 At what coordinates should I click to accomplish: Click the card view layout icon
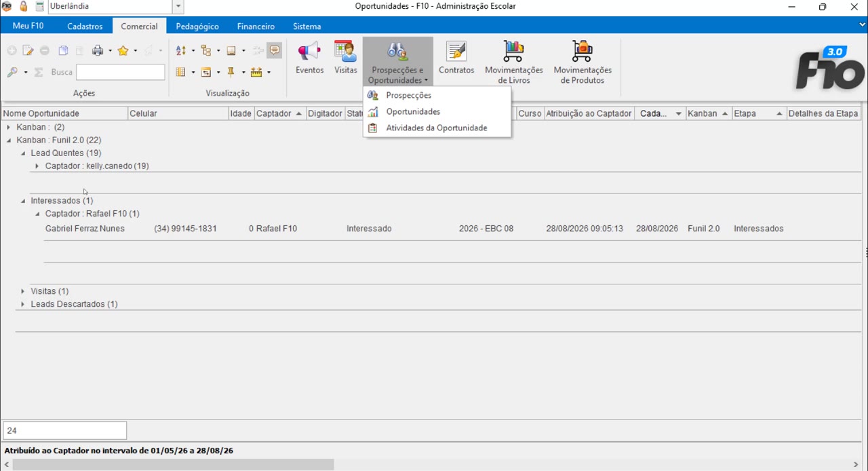[206, 72]
